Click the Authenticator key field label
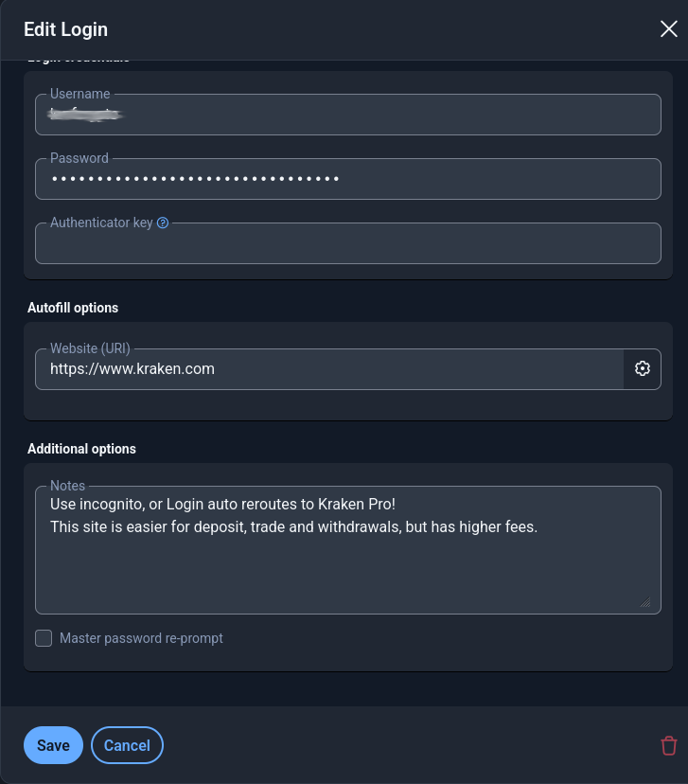688x784 pixels. coord(101,223)
